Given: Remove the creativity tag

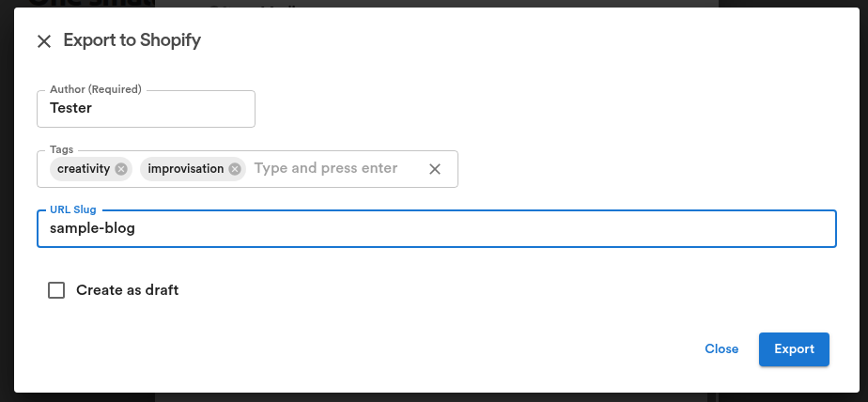Looking at the screenshot, I should 121,169.
